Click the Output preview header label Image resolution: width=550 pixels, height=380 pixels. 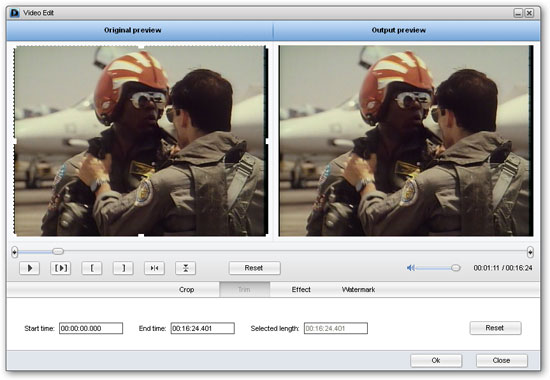pos(399,30)
